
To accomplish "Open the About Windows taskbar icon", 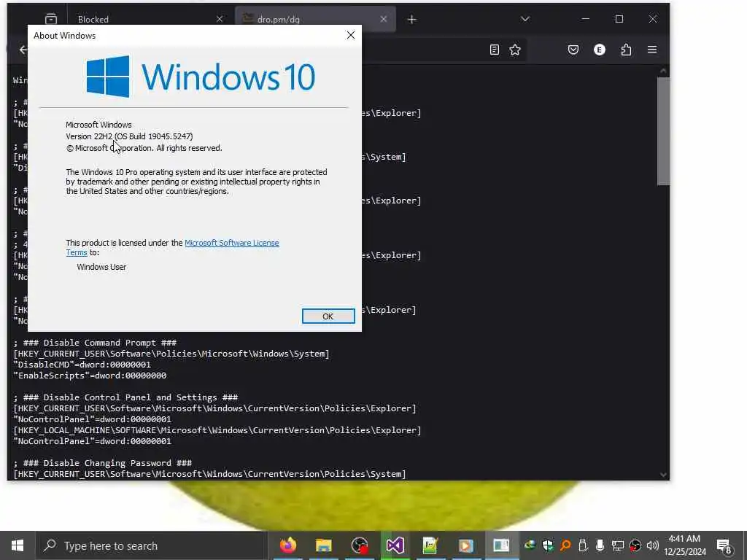I will [501, 545].
